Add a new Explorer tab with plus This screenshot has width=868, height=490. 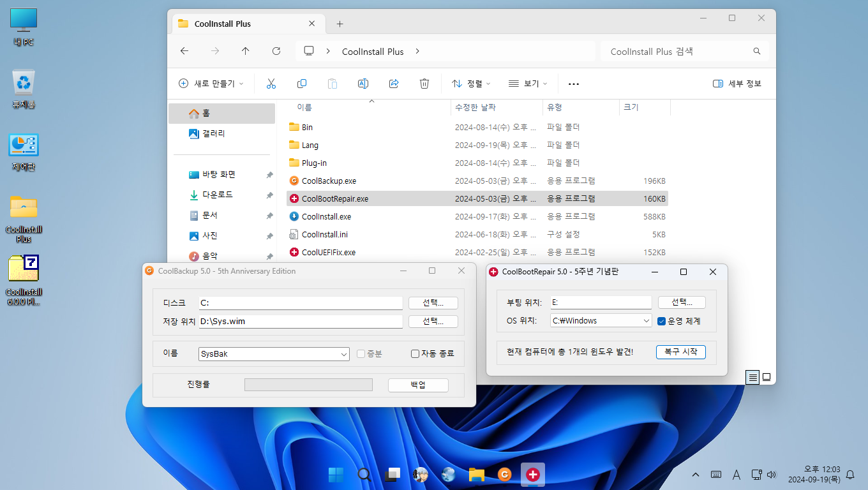coord(340,24)
